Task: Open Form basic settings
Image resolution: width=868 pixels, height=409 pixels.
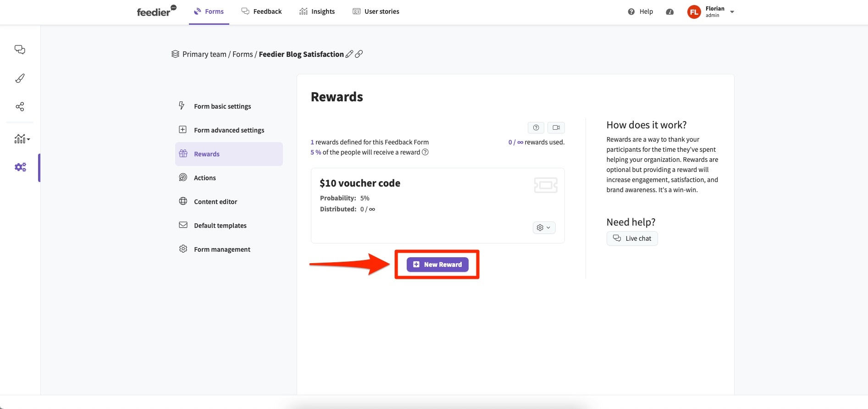Action: 229,106
